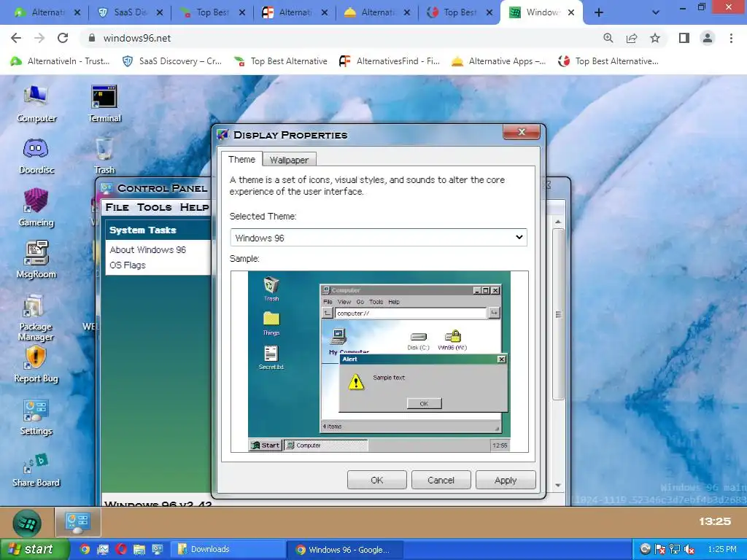Click the browser reload button
Viewport: 747px width, 560px height.
tap(63, 38)
